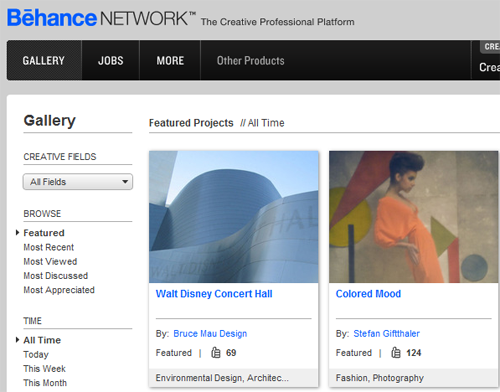Browse Most Recent projects

point(49,247)
